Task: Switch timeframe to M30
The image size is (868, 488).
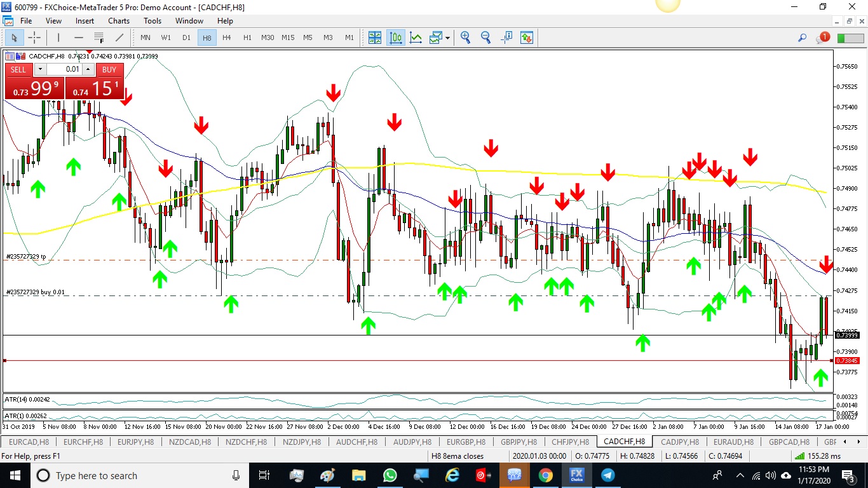Action: (268, 37)
